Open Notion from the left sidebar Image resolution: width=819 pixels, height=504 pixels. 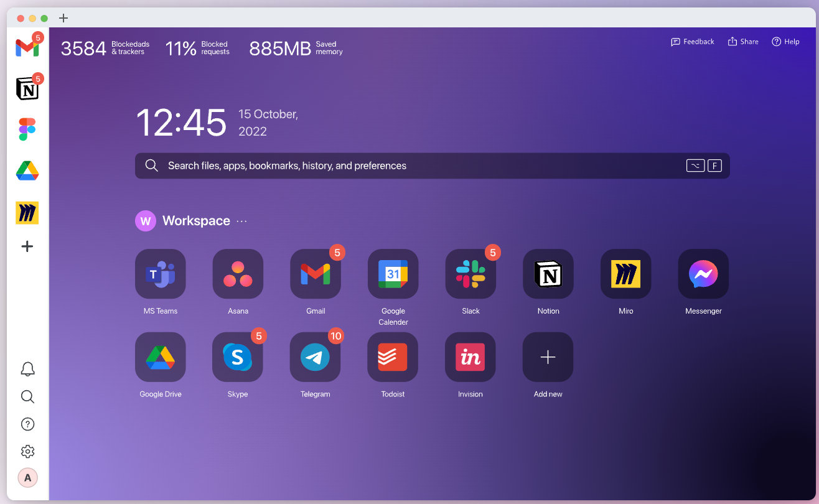pos(27,90)
